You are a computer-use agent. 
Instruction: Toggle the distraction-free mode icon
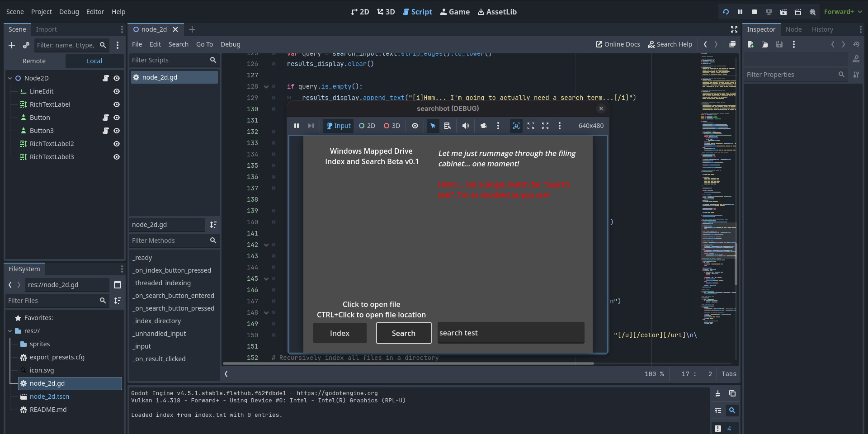[x=734, y=29]
